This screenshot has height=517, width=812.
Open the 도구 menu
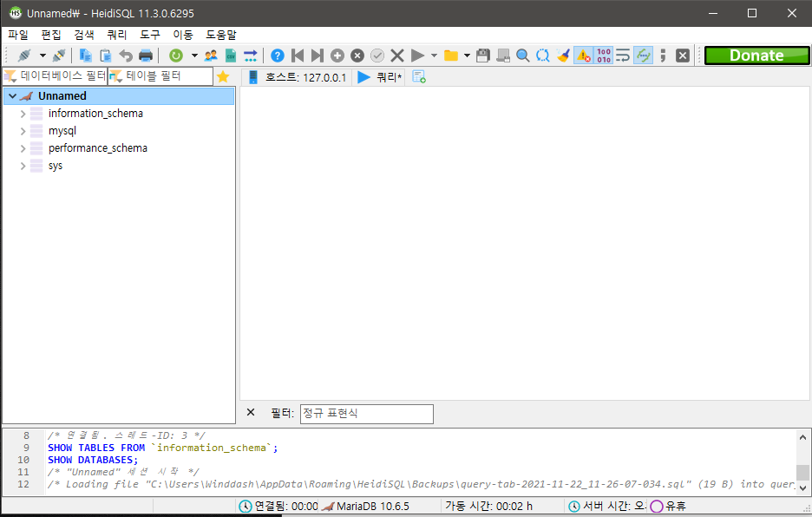tap(150, 35)
